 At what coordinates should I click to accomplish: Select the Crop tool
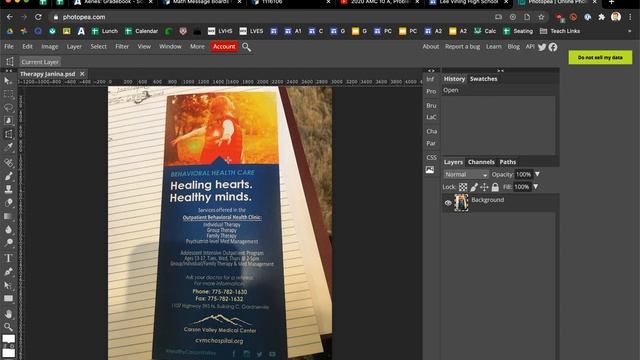(8, 134)
